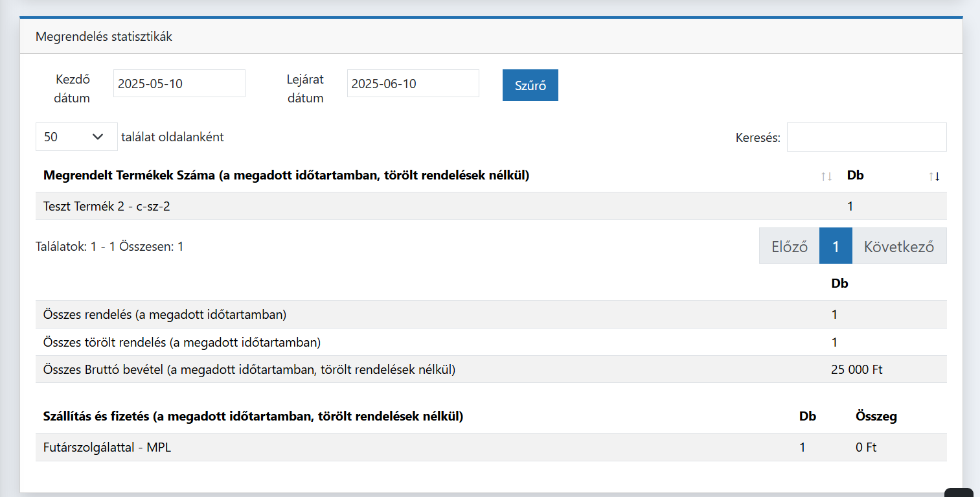980x497 pixels.
Task: Click the sort arrows for Megrendelt Termékek Száma
Action: pyautogui.click(x=826, y=176)
